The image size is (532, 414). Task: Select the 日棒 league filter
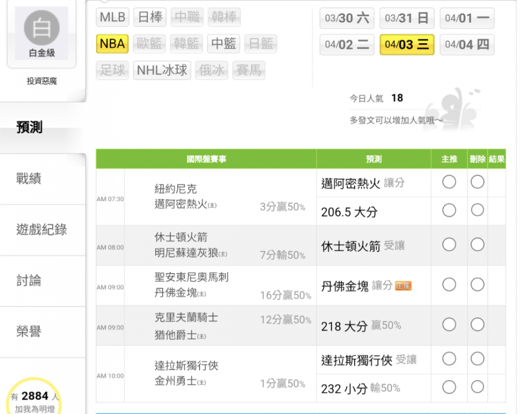[x=150, y=17]
